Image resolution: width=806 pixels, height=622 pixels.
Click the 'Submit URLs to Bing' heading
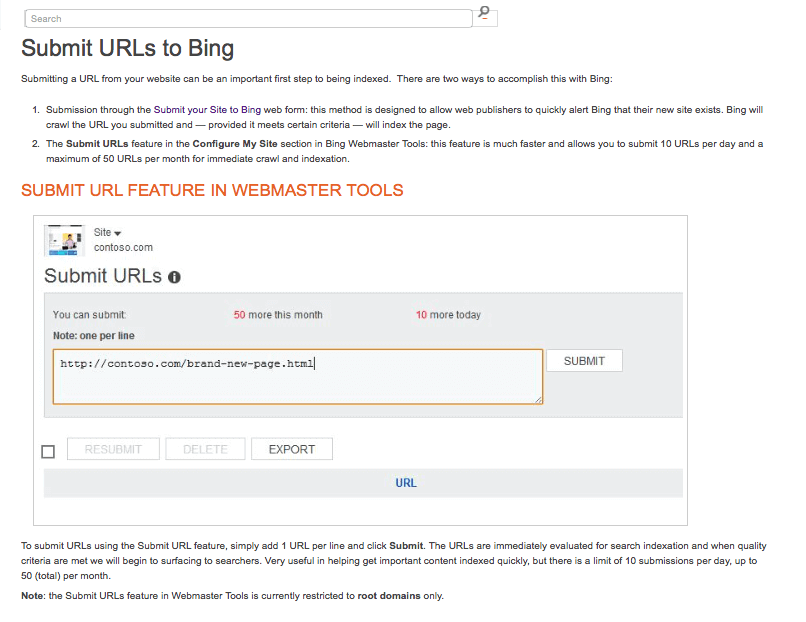click(x=127, y=48)
